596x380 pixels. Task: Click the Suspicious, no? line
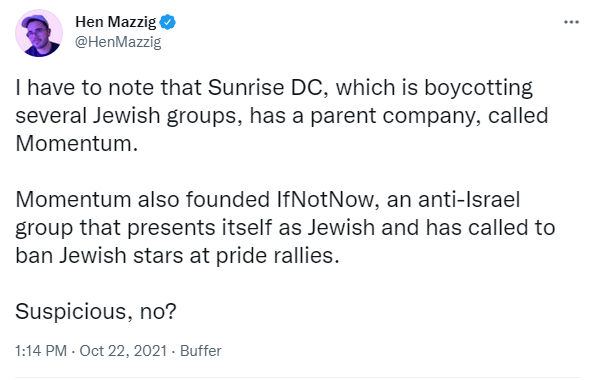coord(96,312)
